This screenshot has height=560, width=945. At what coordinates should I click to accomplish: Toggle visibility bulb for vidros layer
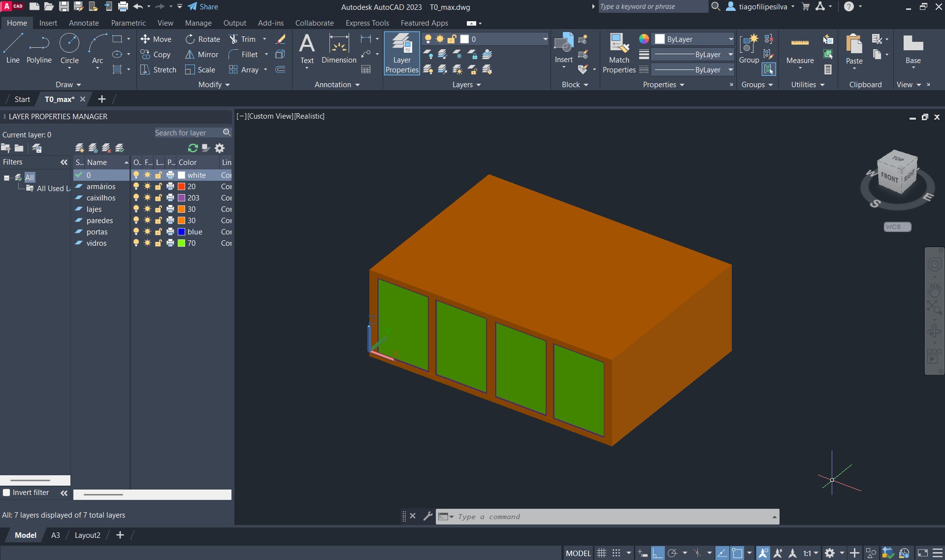[x=136, y=243]
